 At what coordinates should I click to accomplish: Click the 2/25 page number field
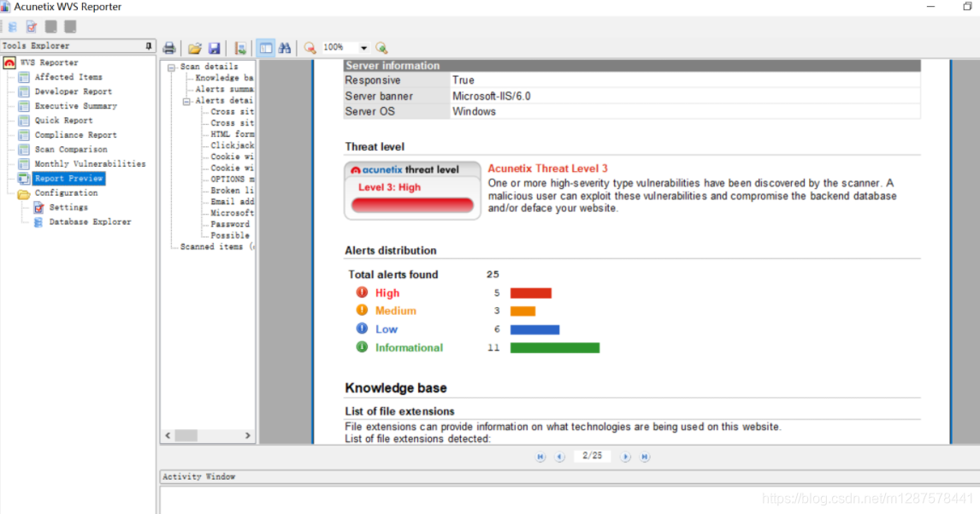pos(592,456)
